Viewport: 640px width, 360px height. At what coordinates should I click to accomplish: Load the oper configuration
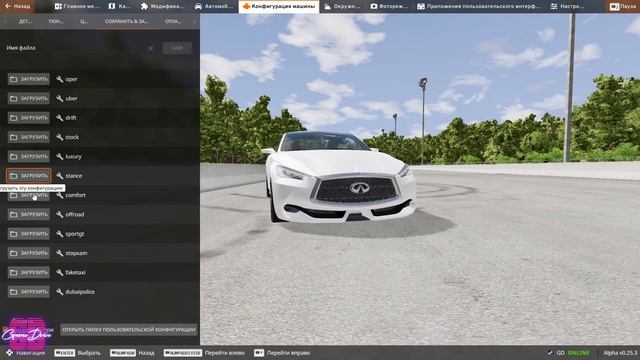29,79
